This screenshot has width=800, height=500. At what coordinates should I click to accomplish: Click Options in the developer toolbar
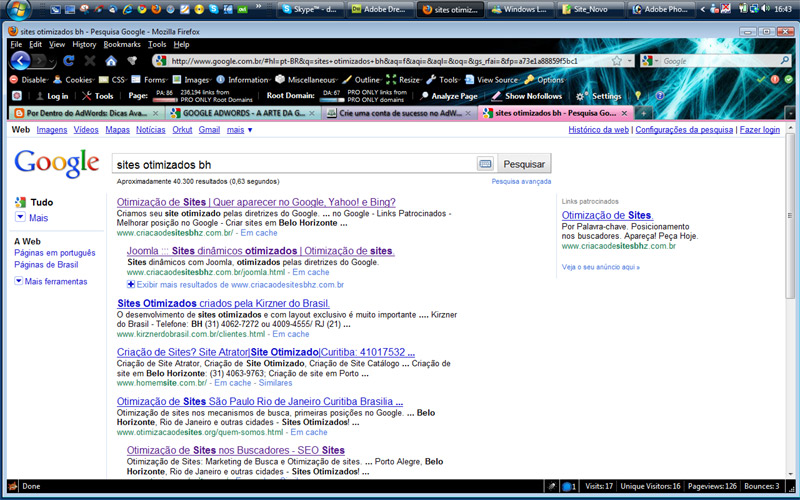[x=544, y=80]
